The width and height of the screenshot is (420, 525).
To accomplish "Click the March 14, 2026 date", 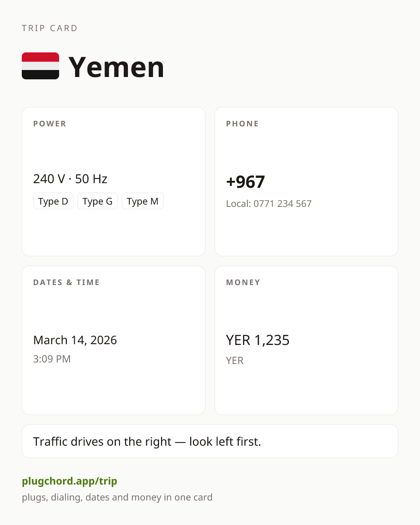I will pos(75,340).
